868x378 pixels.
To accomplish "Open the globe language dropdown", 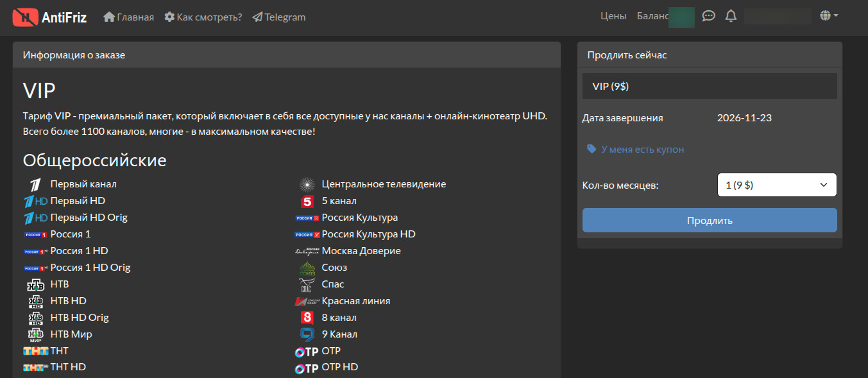I will pos(830,16).
